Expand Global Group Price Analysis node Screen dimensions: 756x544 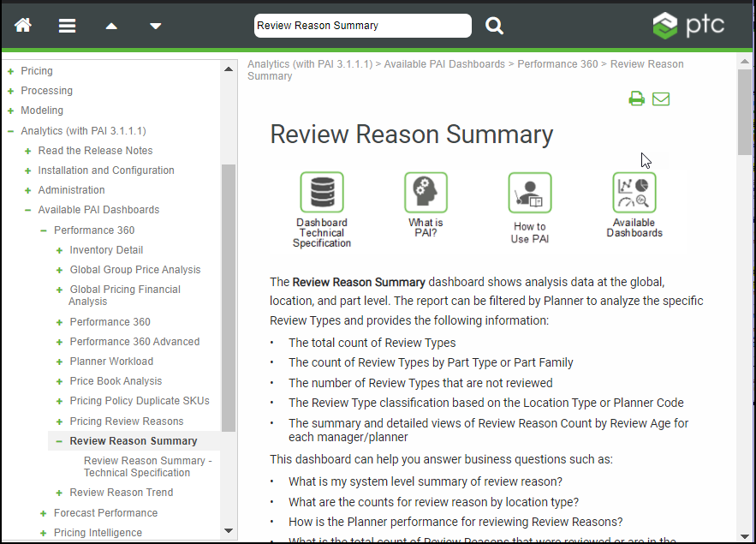coord(59,270)
